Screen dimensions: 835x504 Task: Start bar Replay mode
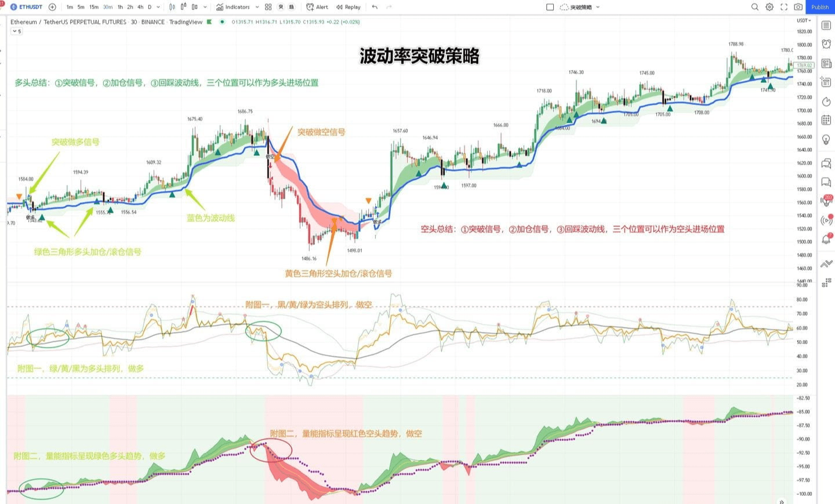coord(348,7)
